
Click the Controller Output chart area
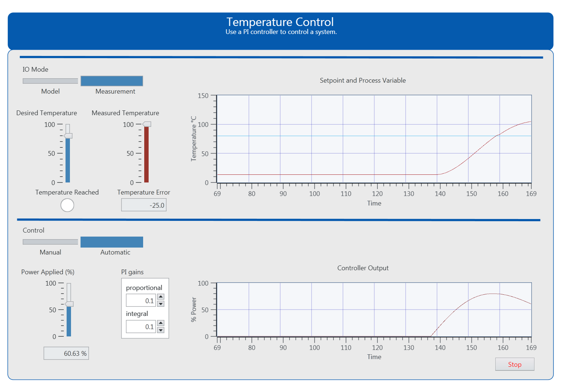(374, 309)
